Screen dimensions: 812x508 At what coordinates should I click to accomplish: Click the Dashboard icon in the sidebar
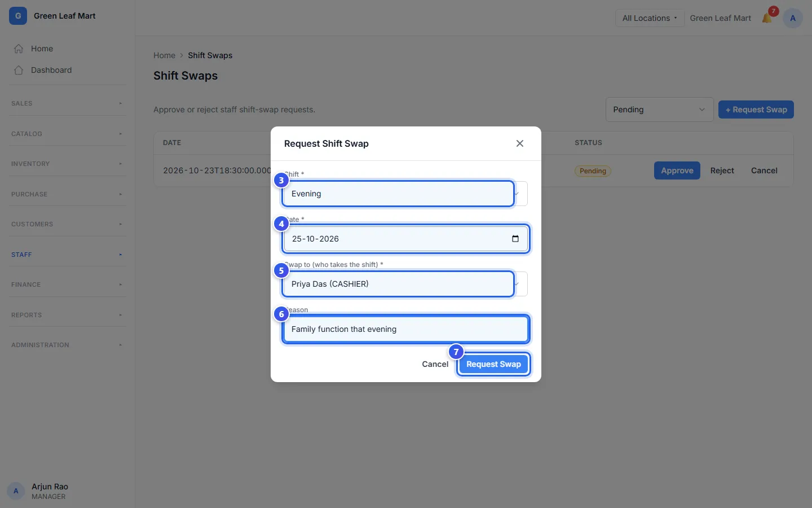pyautogui.click(x=19, y=70)
